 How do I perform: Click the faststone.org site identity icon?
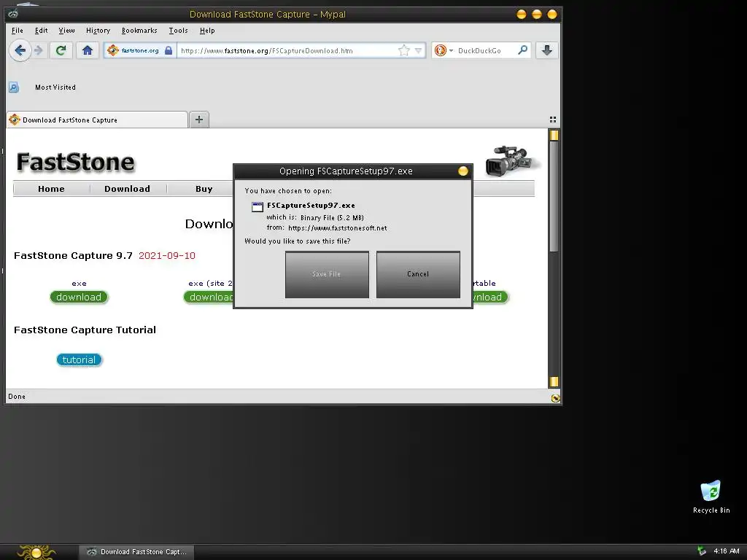coord(113,50)
